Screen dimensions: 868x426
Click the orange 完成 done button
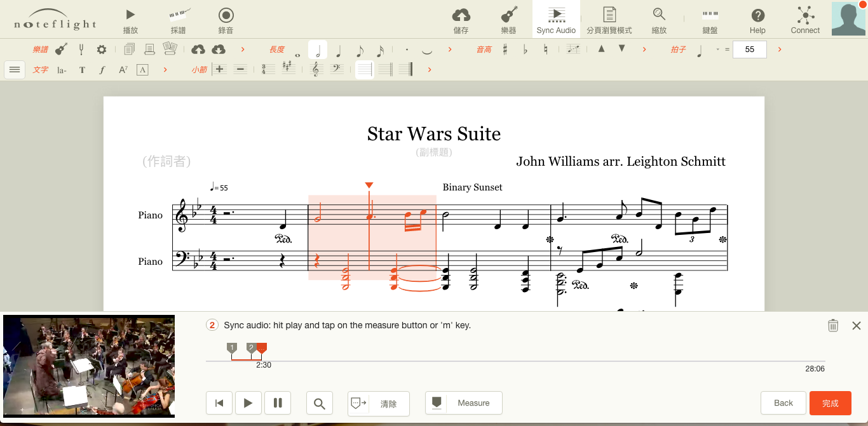point(831,403)
